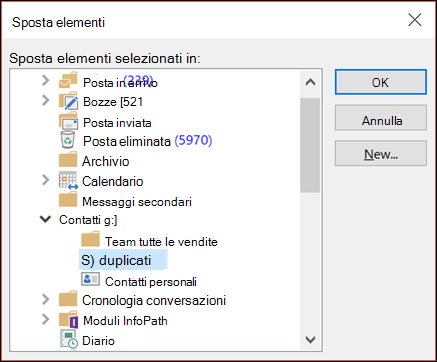Click the Team tutte le vendite folder icon
437x362 pixels.
coord(90,239)
